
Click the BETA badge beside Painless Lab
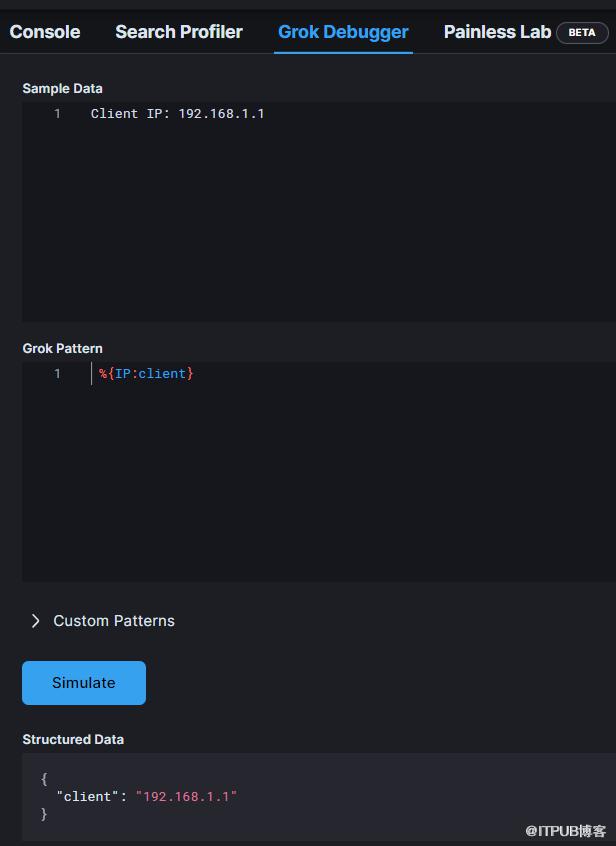click(x=582, y=33)
